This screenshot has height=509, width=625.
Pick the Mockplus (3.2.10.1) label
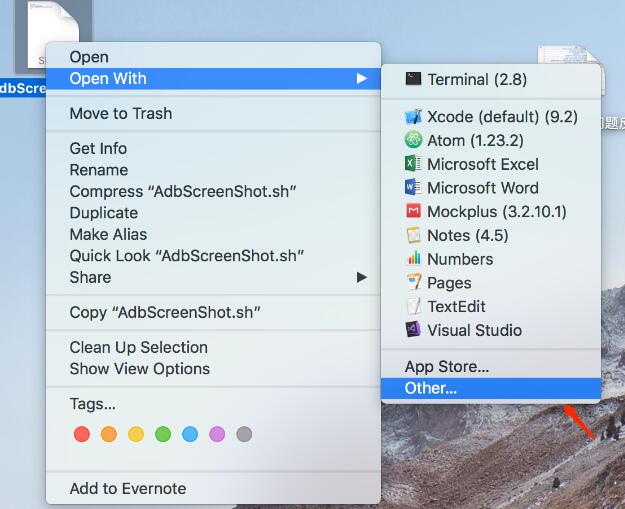(x=497, y=212)
